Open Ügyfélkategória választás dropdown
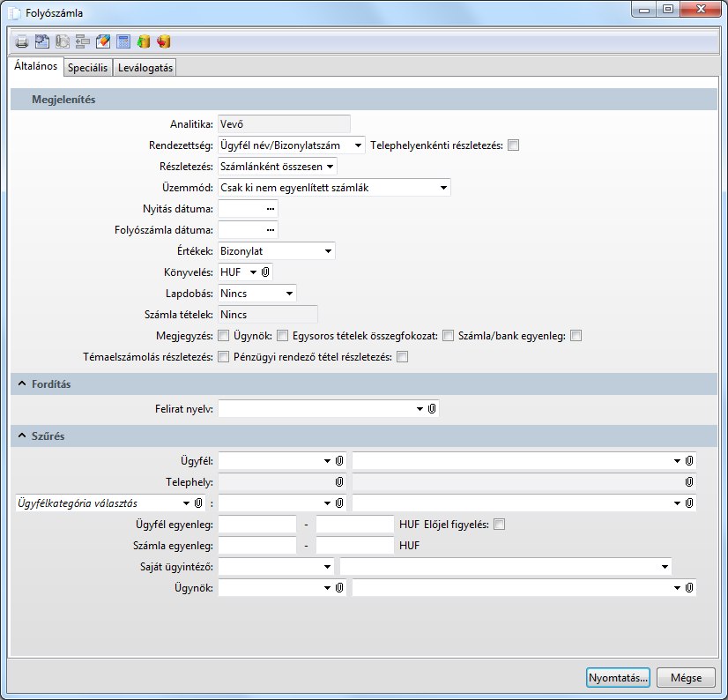Image resolution: width=728 pixels, height=700 pixels. (x=186, y=503)
